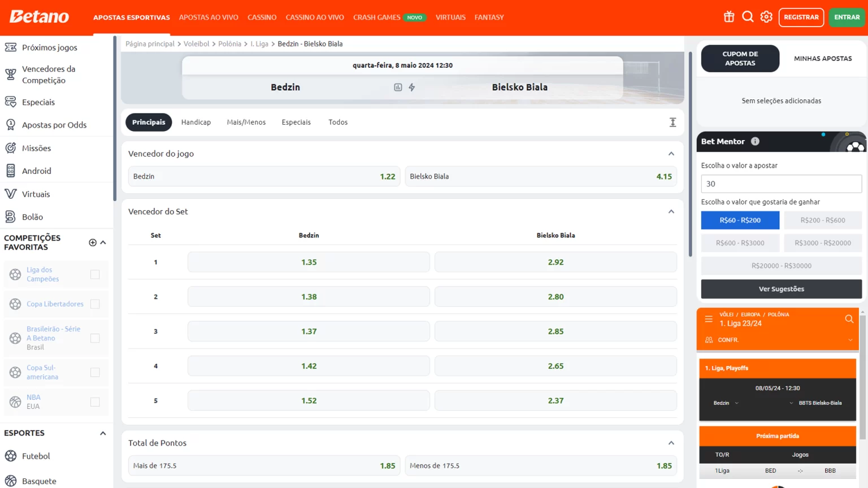Click the Especiais sidebar icon

(11, 102)
